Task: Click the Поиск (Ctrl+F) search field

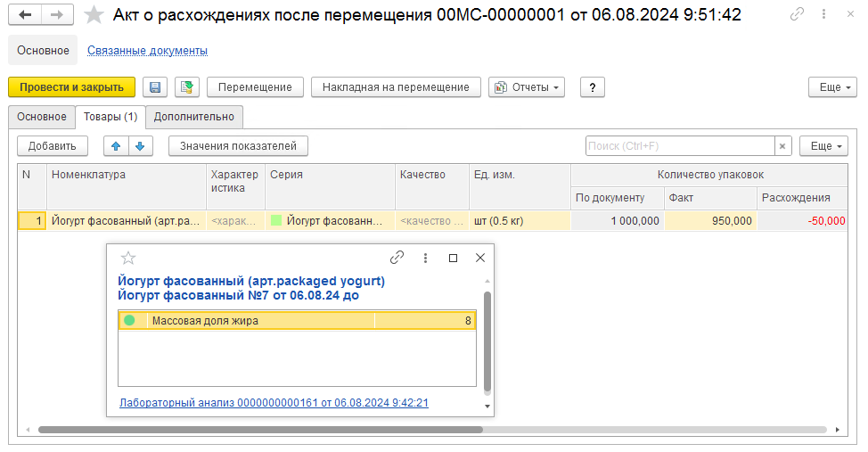Action: tap(680, 146)
